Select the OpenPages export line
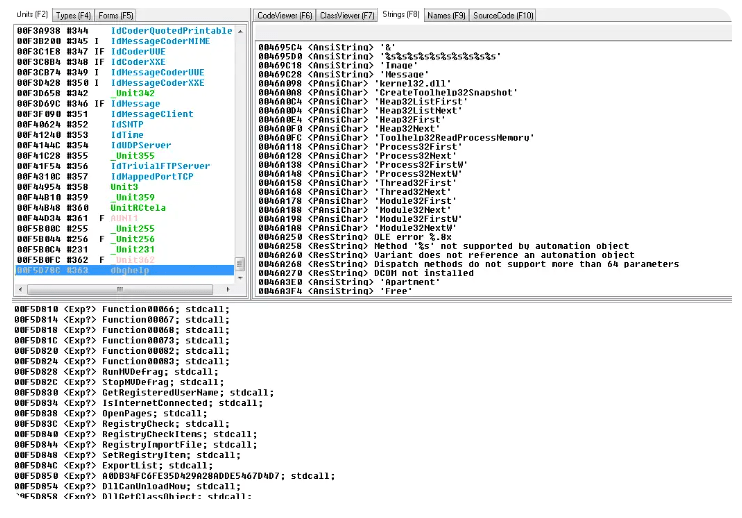The width and height of the screenshot is (742, 518). tap(111, 413)
